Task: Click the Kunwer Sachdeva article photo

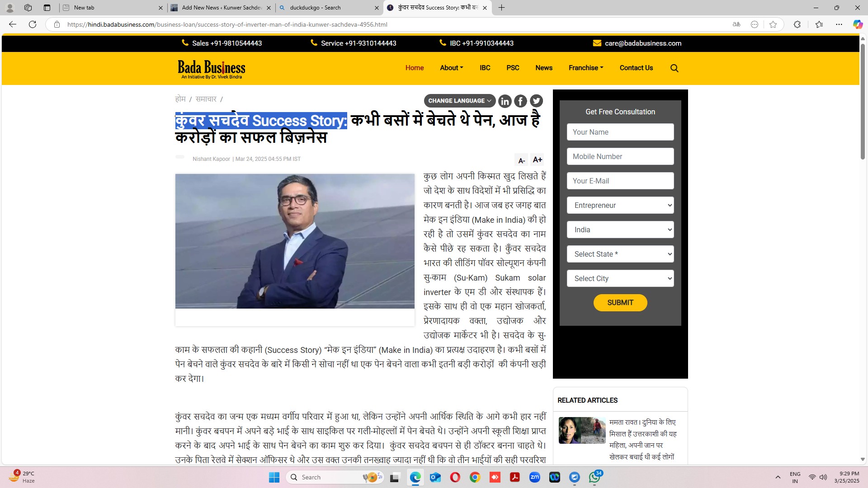Action: coord(295,241)
